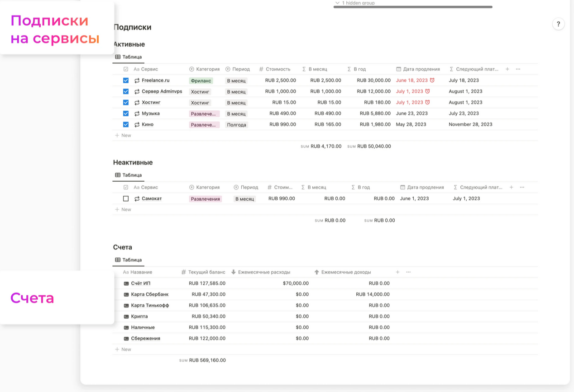The height and width of the screenshot is (392, 574).
Task: Select the Таблица tab under Неактивные
Action: [129, 175]
